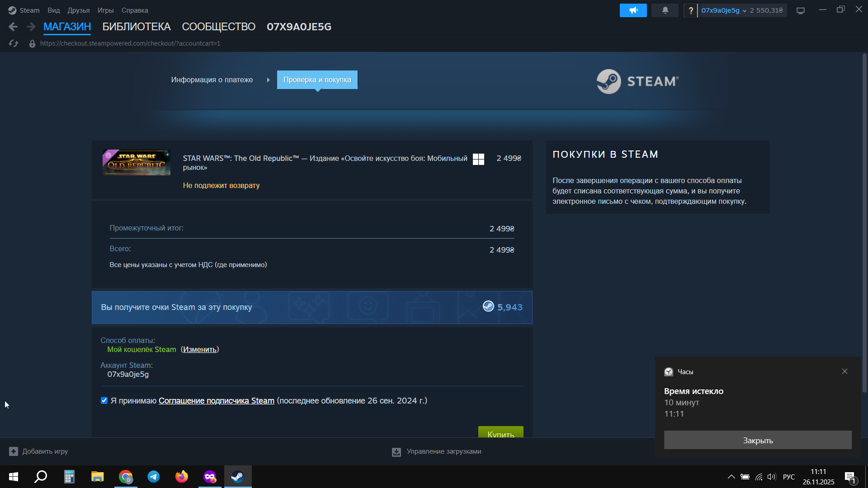Click Изменить payment method link
Image resolution: width=868 pixels, height=488 pixels.
click(199, 350)
